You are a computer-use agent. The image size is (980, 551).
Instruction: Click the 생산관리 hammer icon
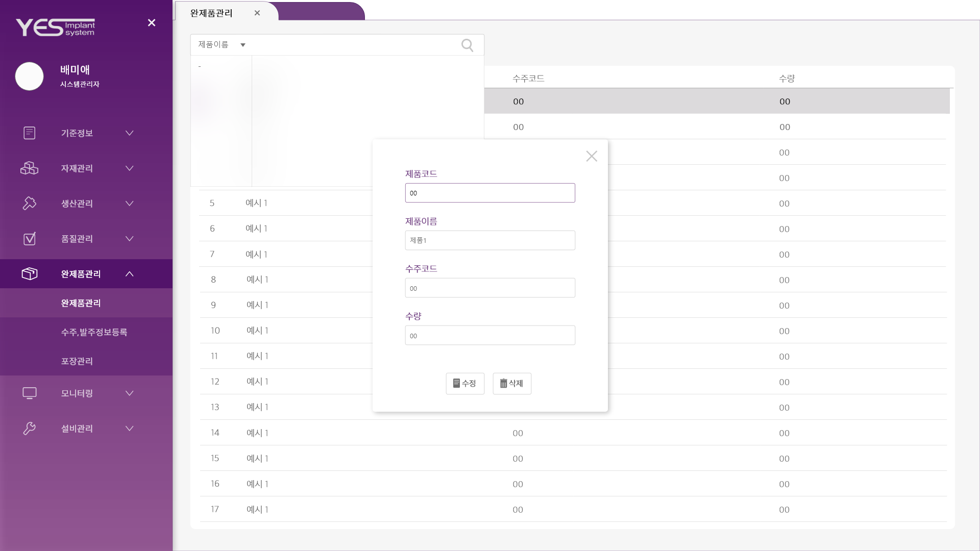[30, 204]
